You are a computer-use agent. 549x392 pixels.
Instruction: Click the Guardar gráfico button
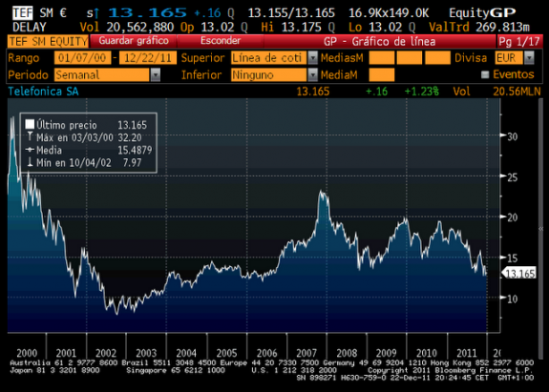tap(134, 41)
